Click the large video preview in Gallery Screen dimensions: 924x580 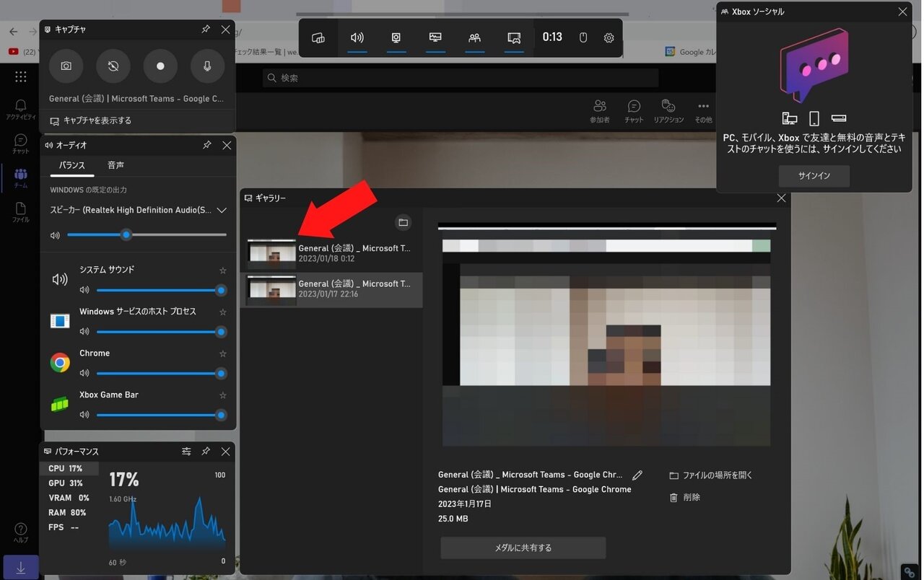coord(606,335)
